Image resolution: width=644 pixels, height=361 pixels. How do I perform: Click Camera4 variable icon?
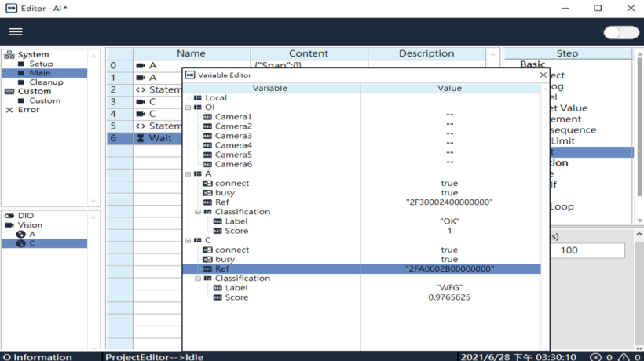tap(208, 145)
